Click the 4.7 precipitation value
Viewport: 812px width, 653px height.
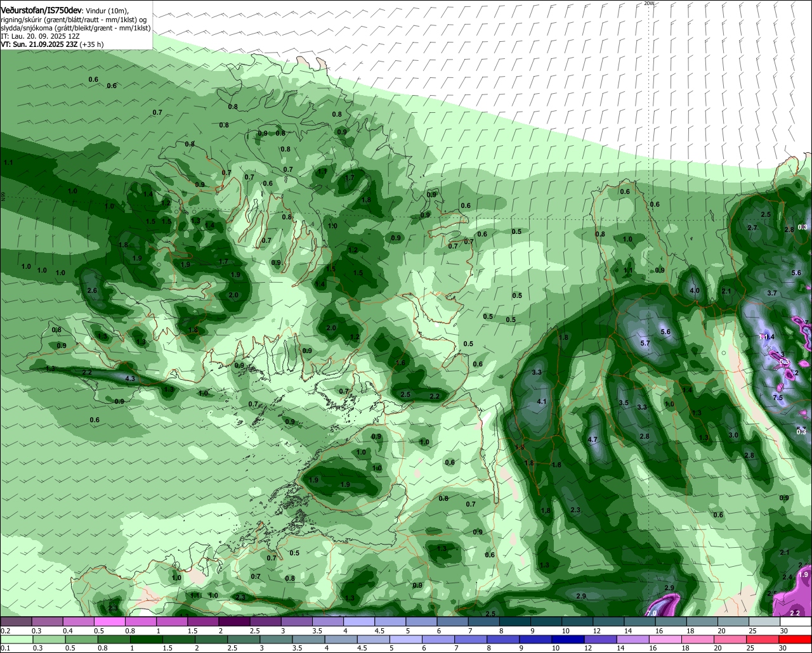pos(593,439)
